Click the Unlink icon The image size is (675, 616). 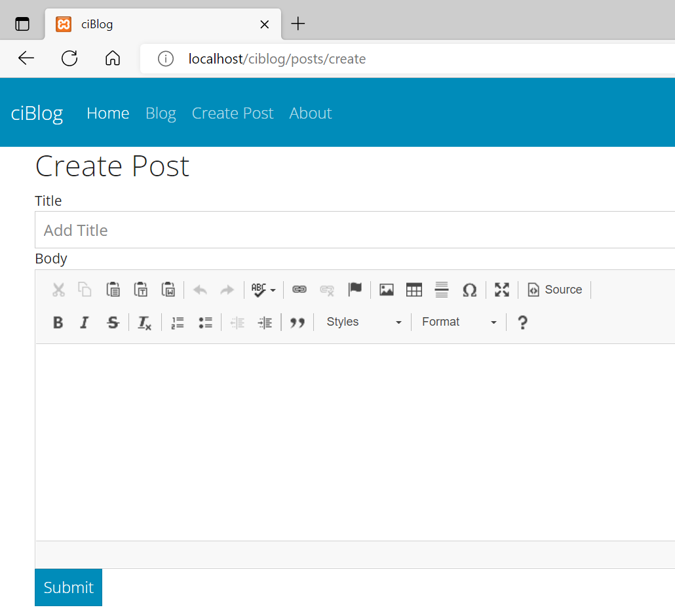(x=327, y=290)
